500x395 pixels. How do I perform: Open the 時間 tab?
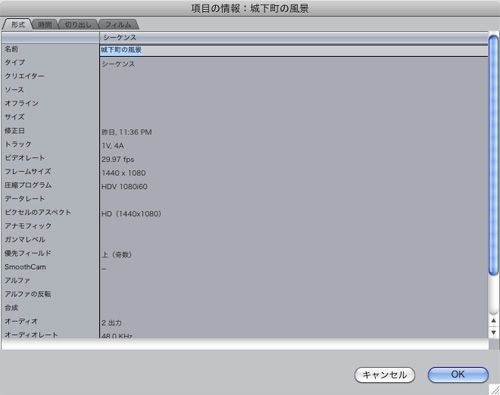[x=45, y=25]
